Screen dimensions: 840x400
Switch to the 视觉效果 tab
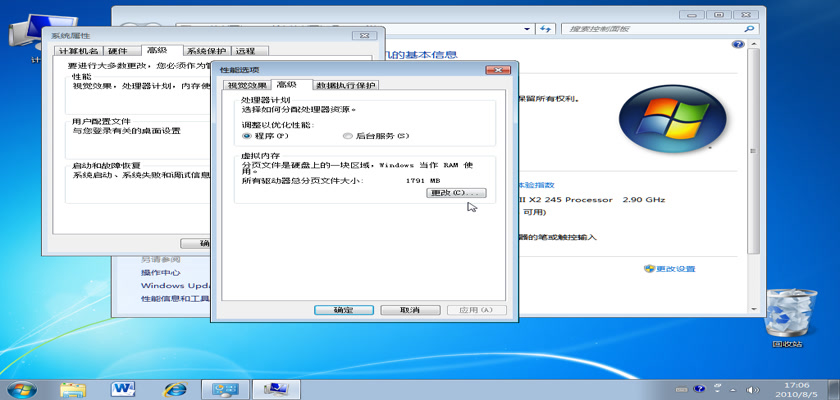(244, 86)
